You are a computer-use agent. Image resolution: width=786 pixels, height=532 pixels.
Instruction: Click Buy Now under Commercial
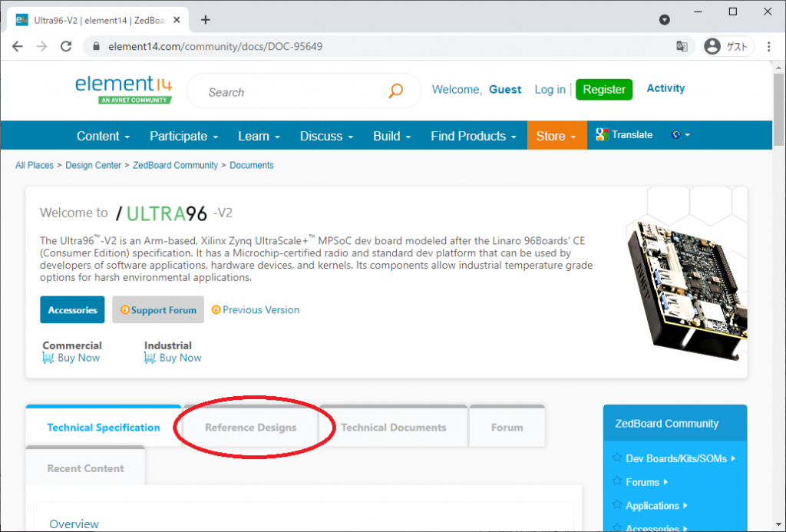point(78,358)
